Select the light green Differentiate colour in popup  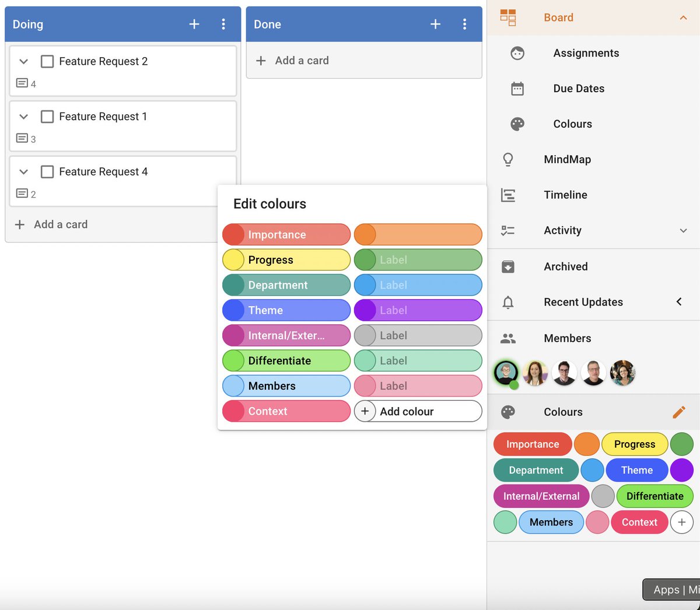click(x=286, y=360)
